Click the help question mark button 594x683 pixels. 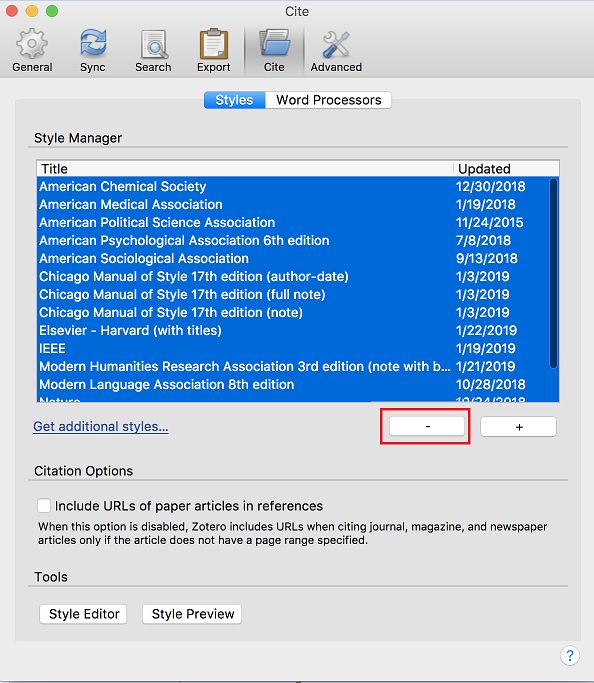coord(570,656)
